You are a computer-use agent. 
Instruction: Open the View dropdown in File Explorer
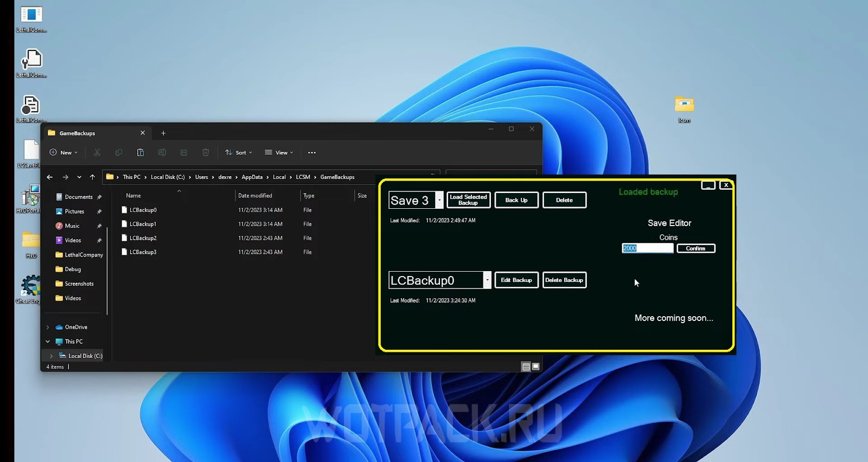pyautogui.click(x=279, y=152)
